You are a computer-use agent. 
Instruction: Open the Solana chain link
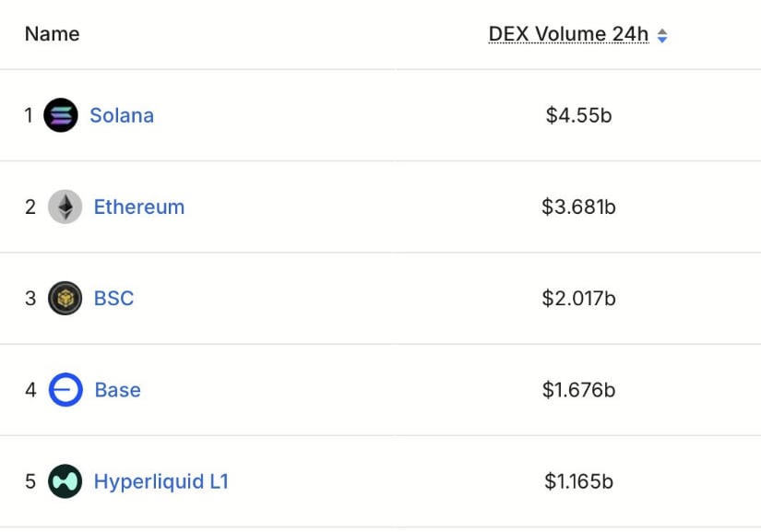point(122,115)
